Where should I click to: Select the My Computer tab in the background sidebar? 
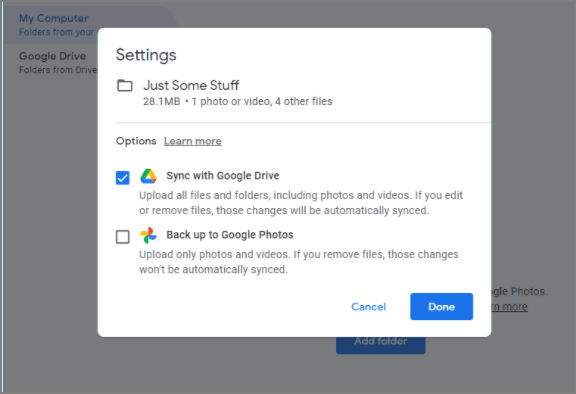90,25
